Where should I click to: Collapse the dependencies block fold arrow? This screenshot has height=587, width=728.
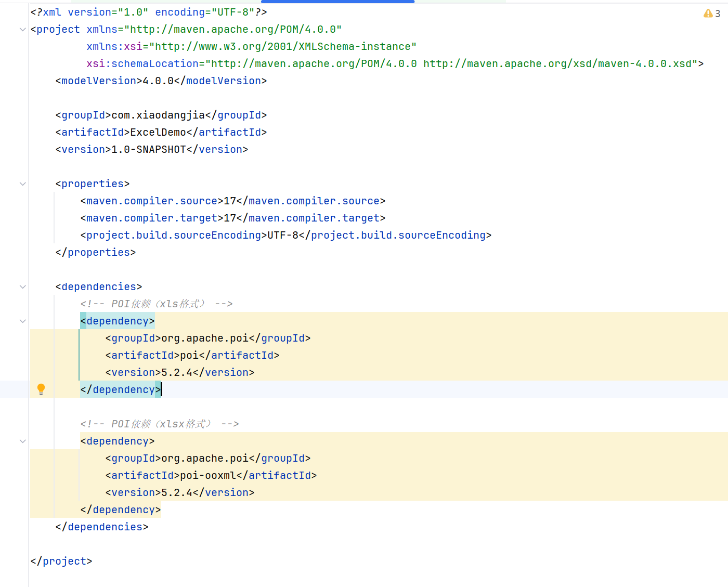tap(22, 287)
